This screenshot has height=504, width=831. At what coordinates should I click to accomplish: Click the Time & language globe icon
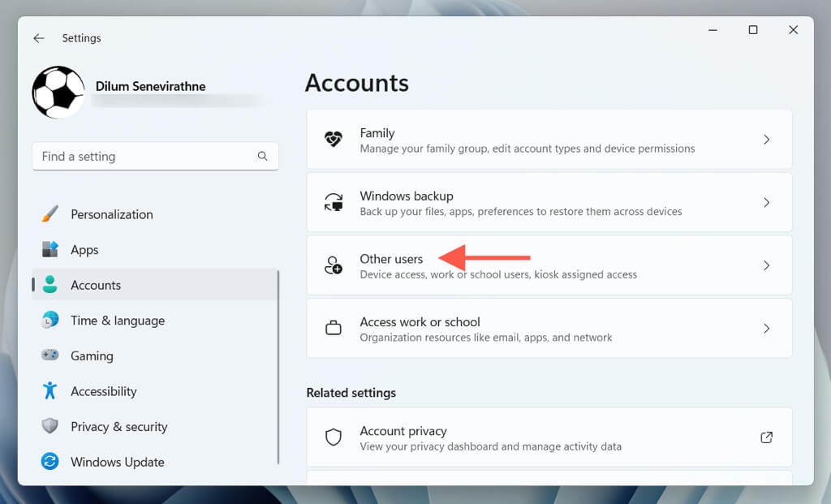click(50, 320)
